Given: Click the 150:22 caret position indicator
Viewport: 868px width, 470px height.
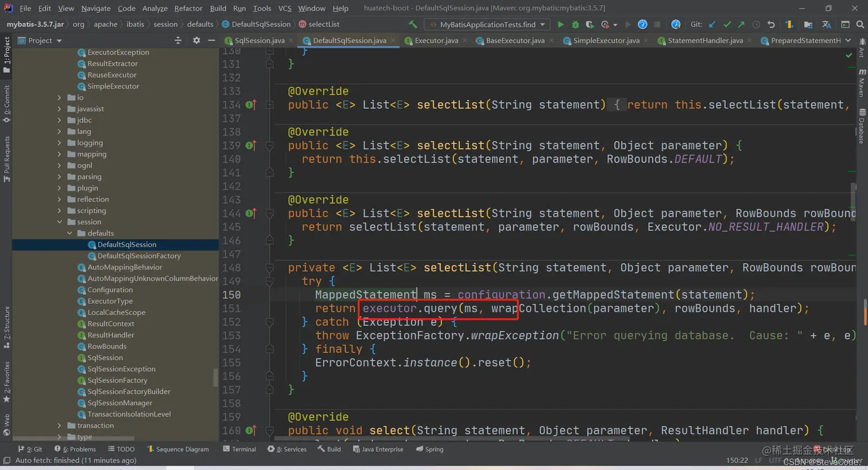Looking at the screenshot, I should click(737, 460).
